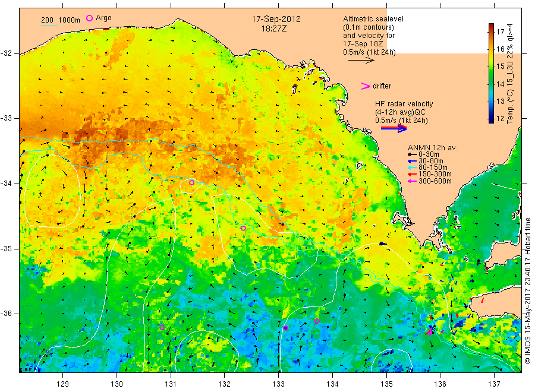
Task: Click the "Altimetric sealevel" heading
Action: [373, 19]
